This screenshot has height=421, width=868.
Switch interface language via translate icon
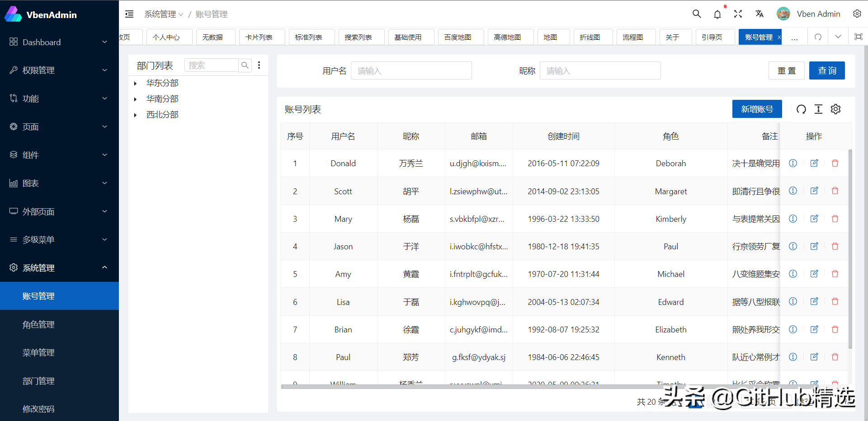(x=759, y=14)
